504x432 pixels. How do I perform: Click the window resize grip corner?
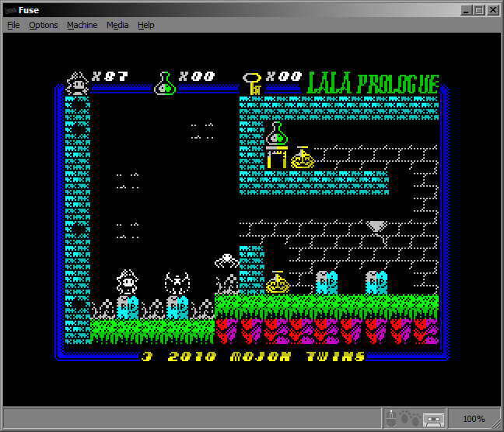pos(496,424)
